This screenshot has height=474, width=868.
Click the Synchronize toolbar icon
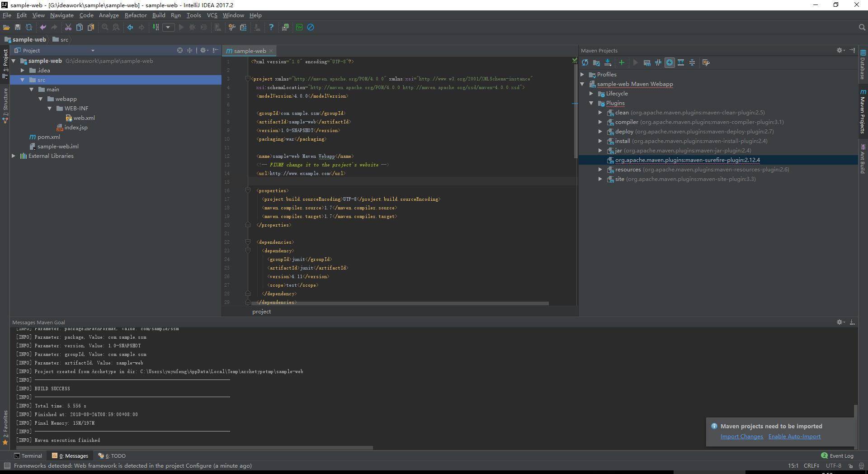click(x=29, y=27)
